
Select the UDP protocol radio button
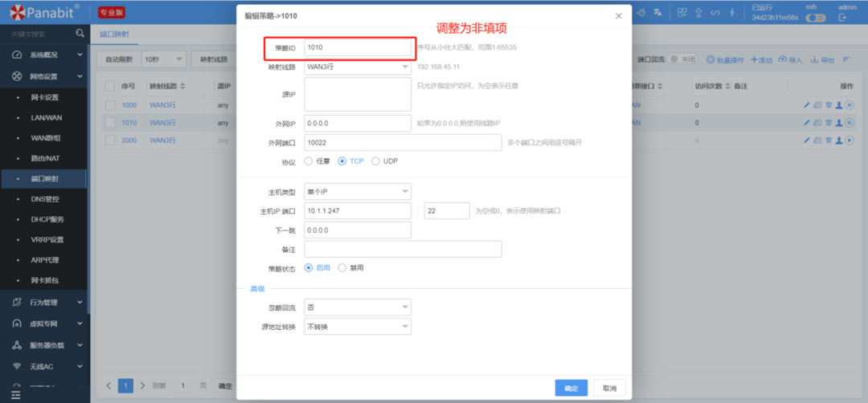[x=376, y=161]
